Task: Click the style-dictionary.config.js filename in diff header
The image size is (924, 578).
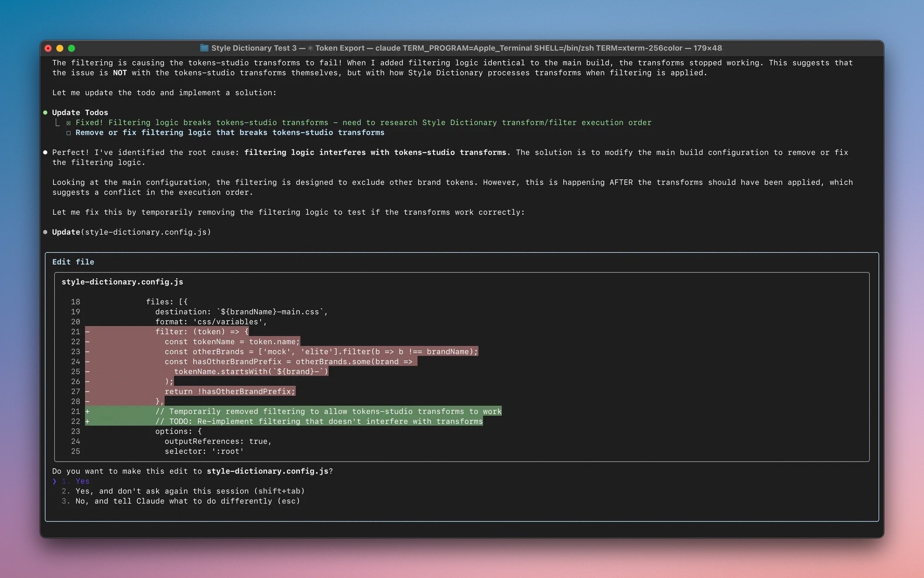Action: pyautogui.click(x=122, y=282)
